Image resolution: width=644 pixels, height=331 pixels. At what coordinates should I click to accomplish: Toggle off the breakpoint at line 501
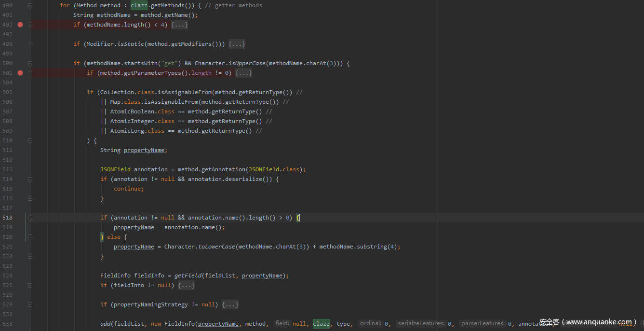(20, 73)
